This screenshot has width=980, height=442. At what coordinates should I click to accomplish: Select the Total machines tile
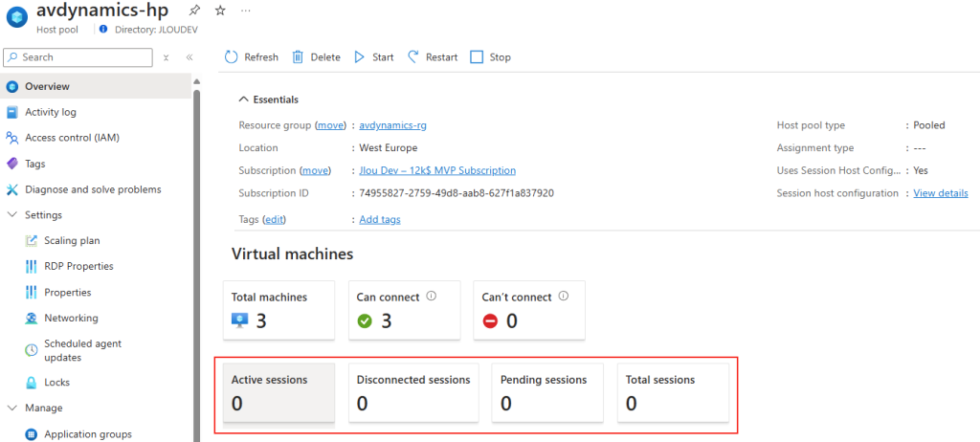point(278,310)
